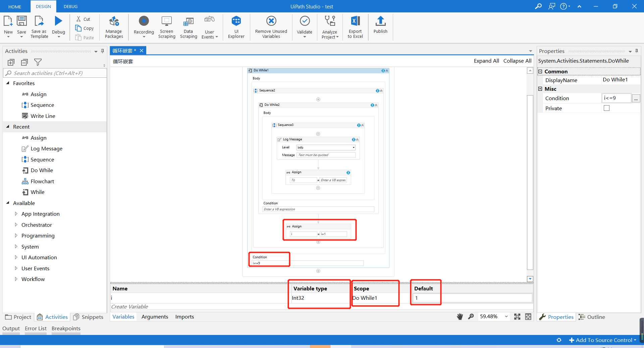This screenshot has width=644, height=348.
Task: Click the Validate icon
Action: pyautogui.click(x=305, y=21)
